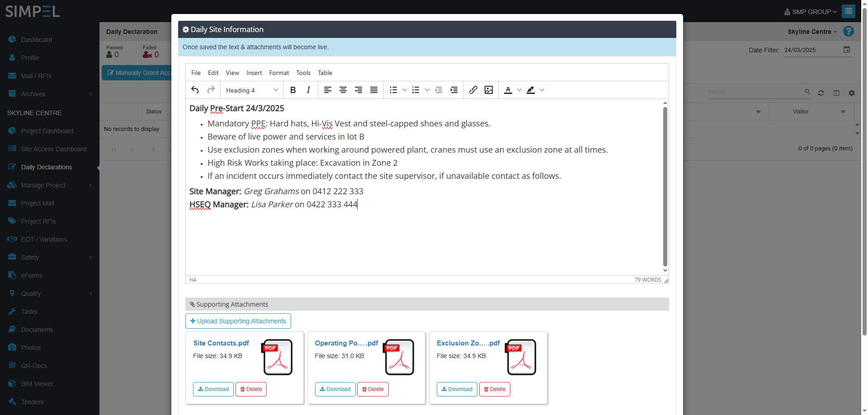Center align the text
Viewport: 868px width, 415px height.
click(343, 90)
